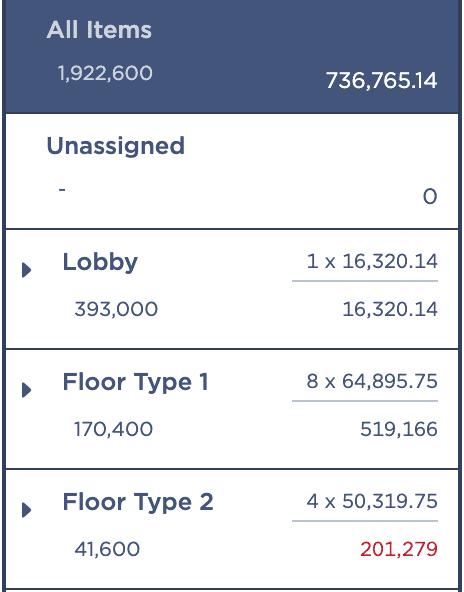Edit Floor Type 2 multiplier 4 x 50,319.75
This screenshot has height=592, width=464.
tap(372, 501)
